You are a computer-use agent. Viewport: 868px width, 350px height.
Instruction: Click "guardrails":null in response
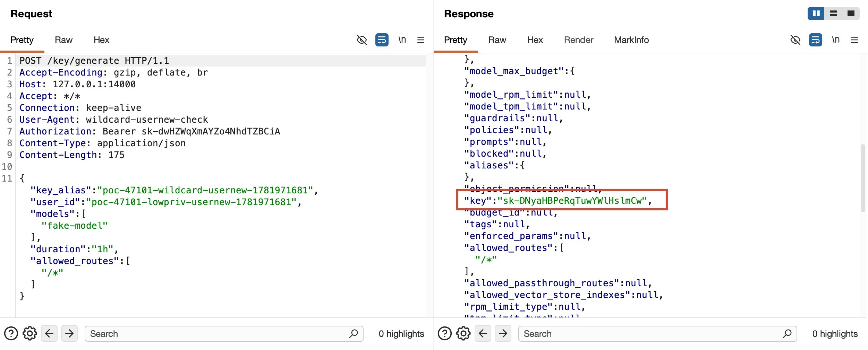click(x=513, y=118)
